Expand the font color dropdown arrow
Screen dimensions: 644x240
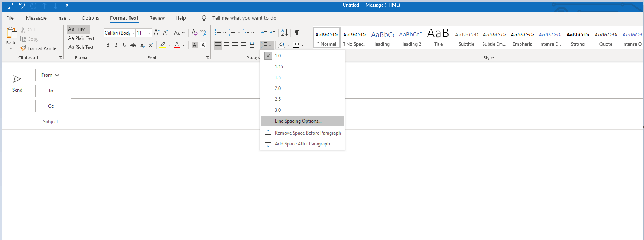183,45
